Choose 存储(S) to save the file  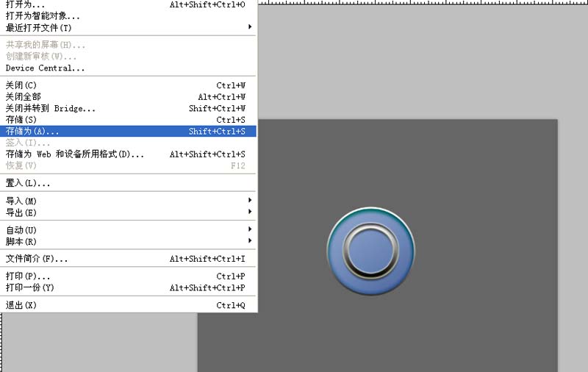click(128, 120)
